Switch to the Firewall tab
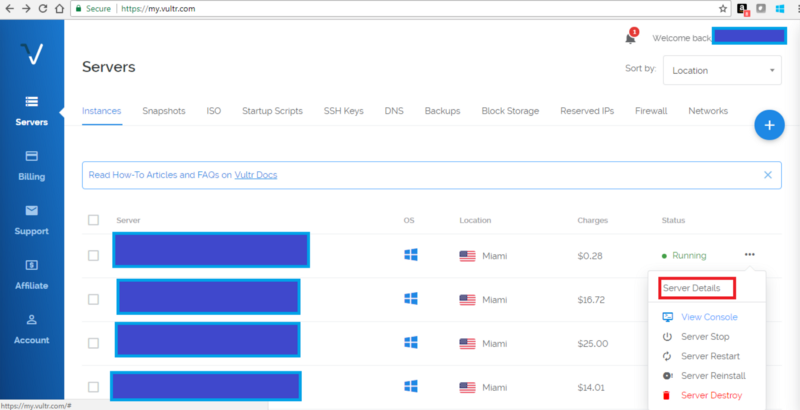800x410 pixels. (651, 111)
